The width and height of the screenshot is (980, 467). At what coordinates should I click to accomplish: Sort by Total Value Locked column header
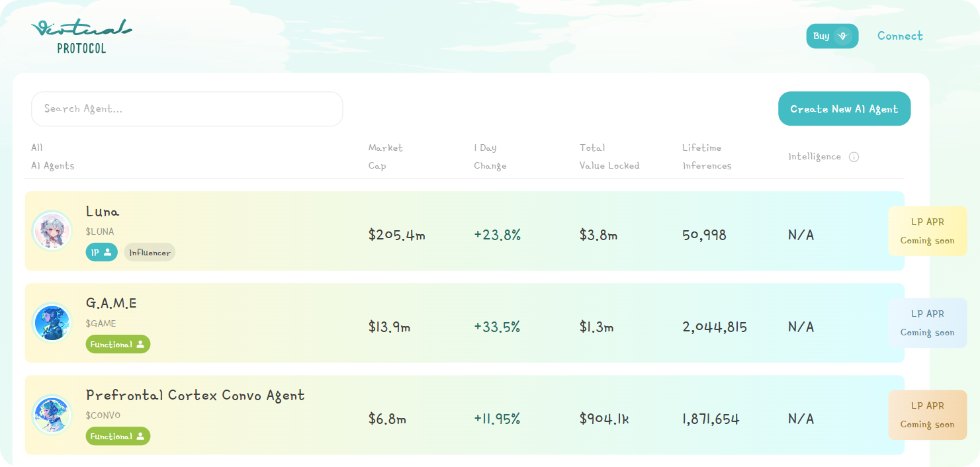click(609, 157)
